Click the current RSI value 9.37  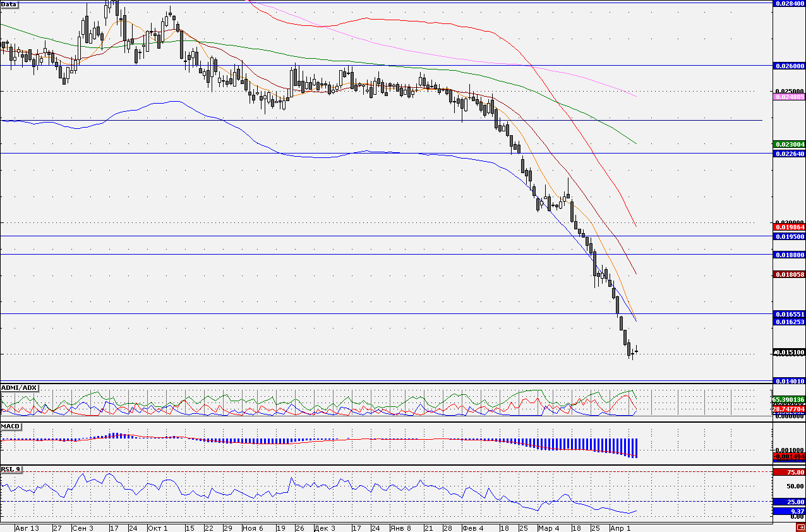pyautogui.click(x=789, y=511)
